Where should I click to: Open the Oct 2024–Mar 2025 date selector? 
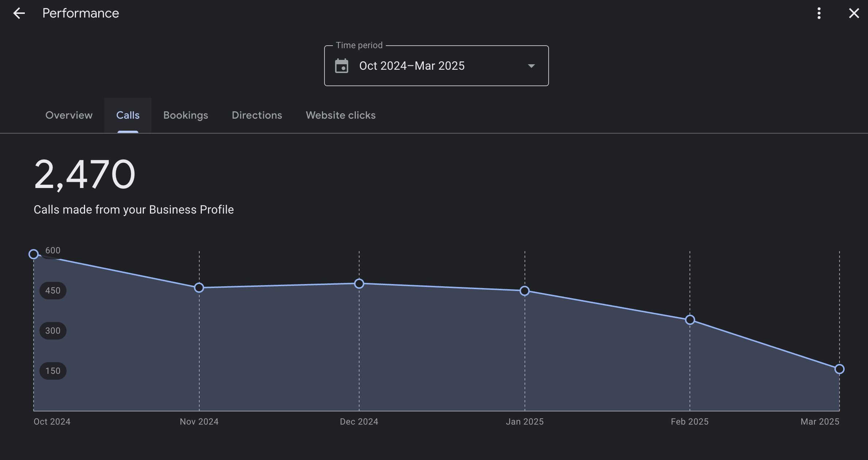(x=436, y=66)
